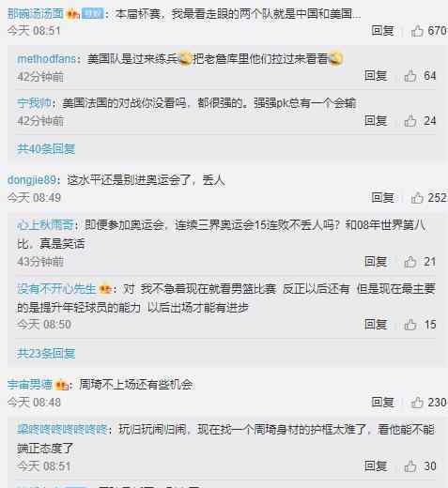Expand the 共40条回复 reply thread
This screenshot has width=448, height=488.
point(46,149)
